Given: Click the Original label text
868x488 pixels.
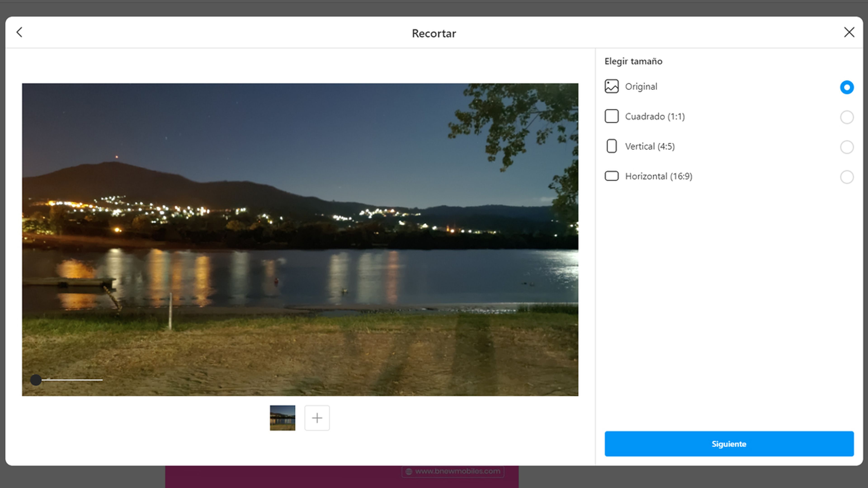Looking at the screenshot, I should pos(641,87).
